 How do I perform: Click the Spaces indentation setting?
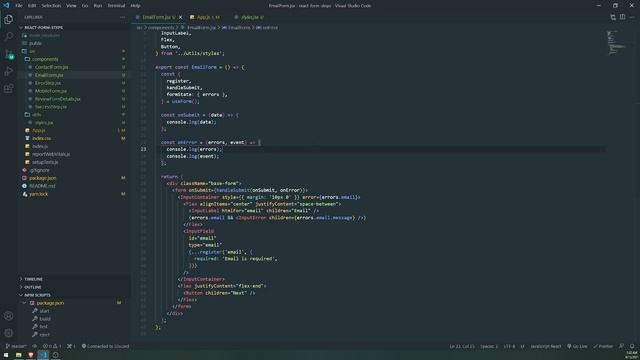[x=489, y=346]
